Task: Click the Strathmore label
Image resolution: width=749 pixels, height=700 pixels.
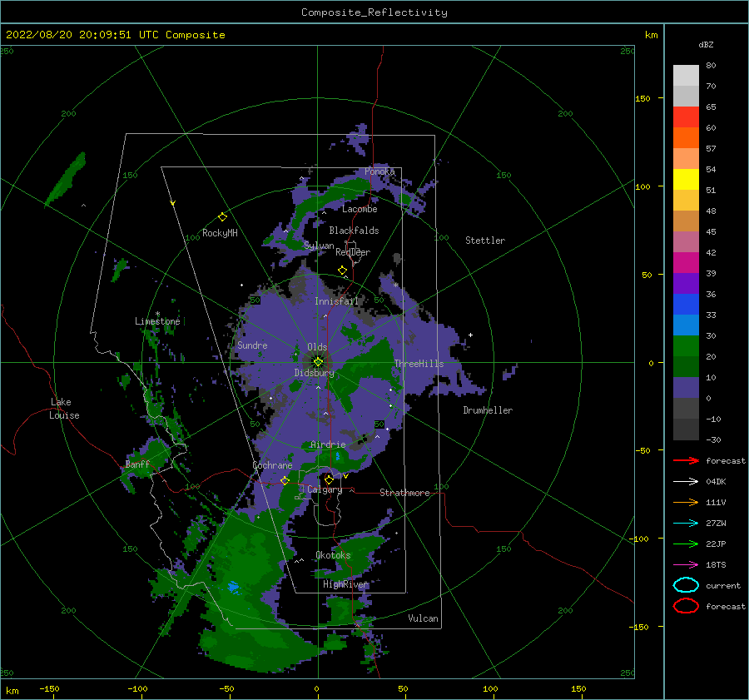Action: click(x=404, y=493)
